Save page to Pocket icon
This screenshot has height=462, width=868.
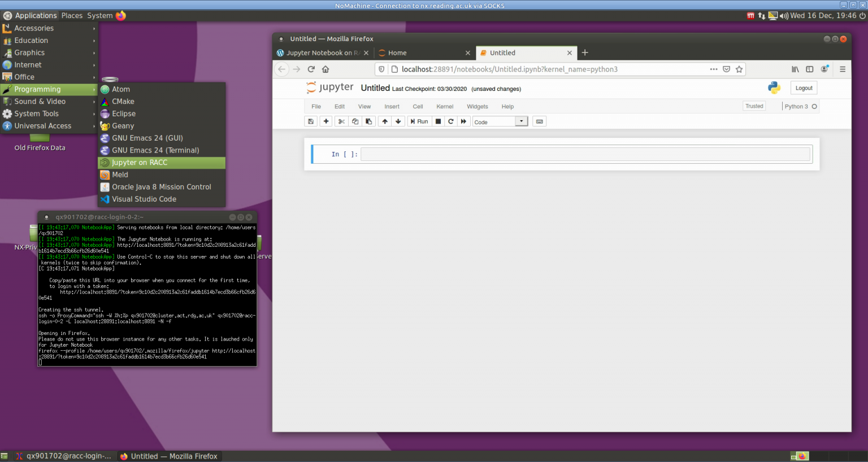coord(727,69)
